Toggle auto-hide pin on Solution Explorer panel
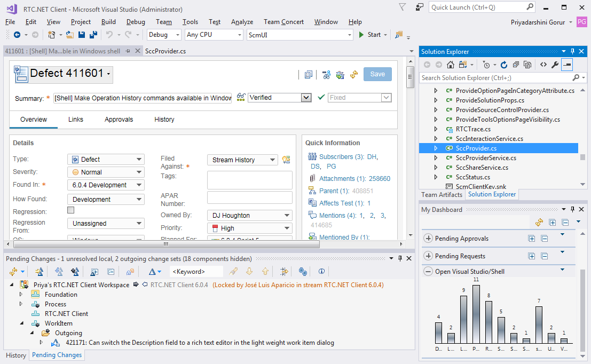Image resolution: width=591 pixels, height=364 pixels. pyautogui.click(x=572, y=51)
